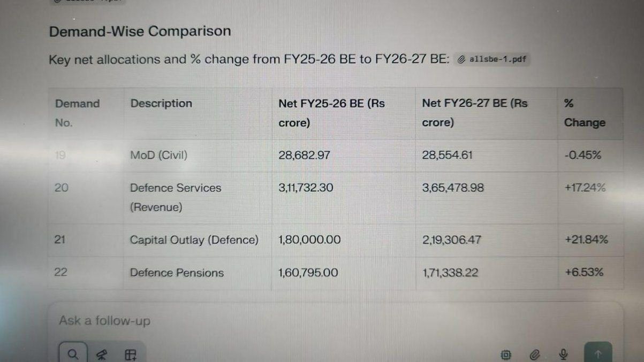Screen dimensions: 644x362
Task: Click the paperclip icon beside allsbe-1.pdf
Action: [x=461, y=60]
